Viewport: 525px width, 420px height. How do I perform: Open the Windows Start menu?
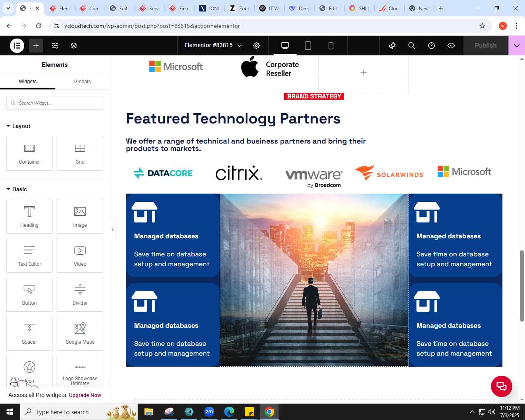[x=10, y=412]
